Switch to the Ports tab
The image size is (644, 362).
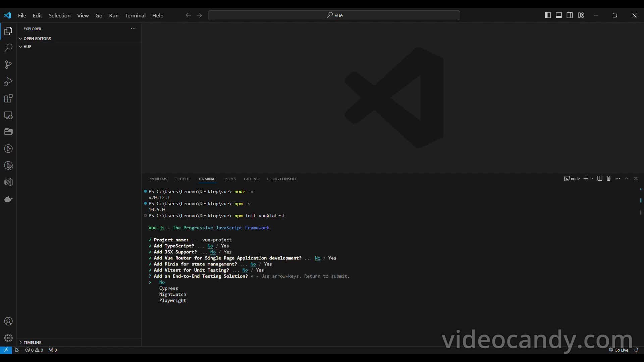pyautogui.click(x=230, y=179)
